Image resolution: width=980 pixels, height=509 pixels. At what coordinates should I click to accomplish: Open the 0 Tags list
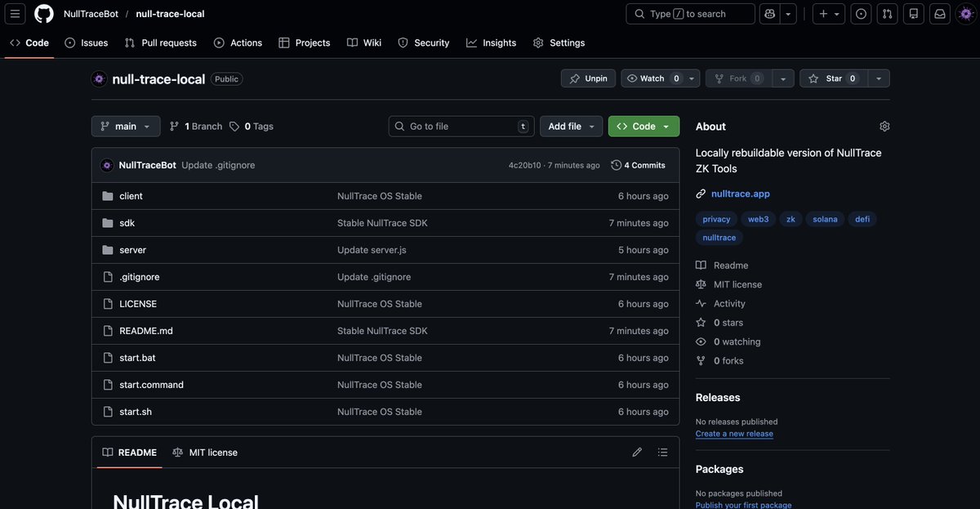(x=252, y=127)
